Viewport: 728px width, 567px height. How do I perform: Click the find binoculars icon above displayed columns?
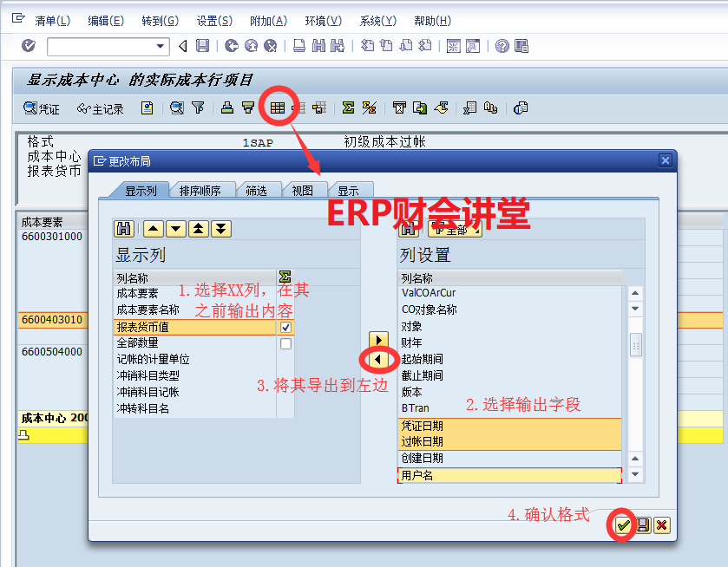(x=123, y=229)
